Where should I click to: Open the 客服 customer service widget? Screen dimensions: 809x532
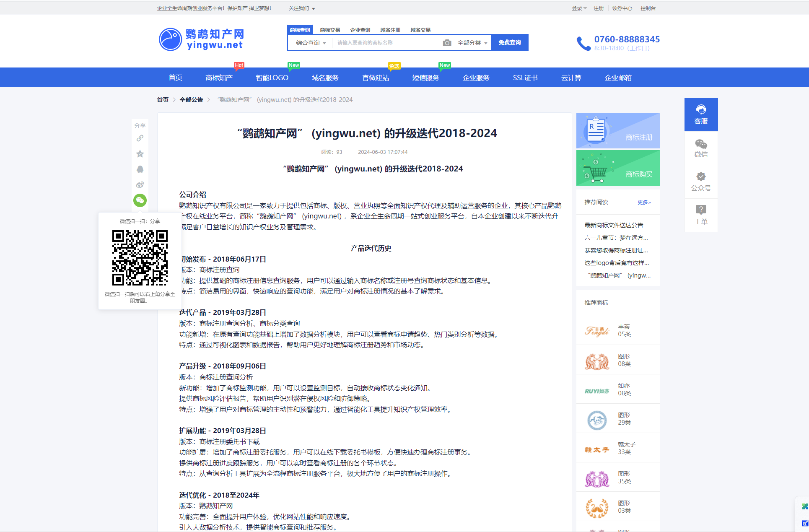[701, 114]
